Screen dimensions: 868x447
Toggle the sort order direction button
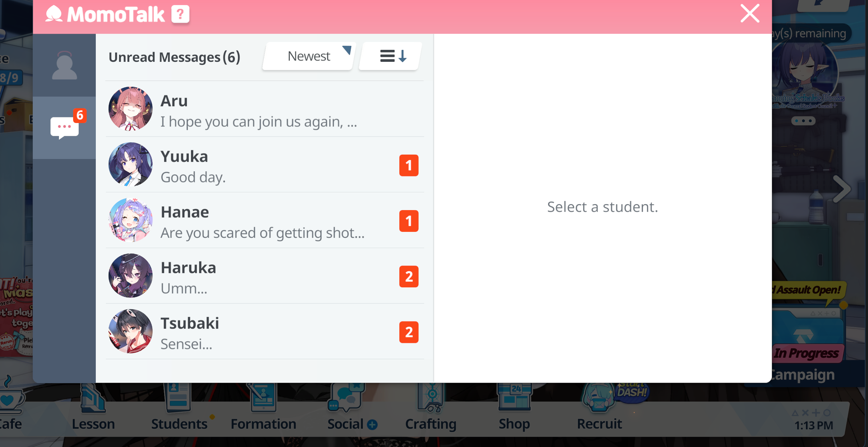pyautogui.click(x=391, y=56)
